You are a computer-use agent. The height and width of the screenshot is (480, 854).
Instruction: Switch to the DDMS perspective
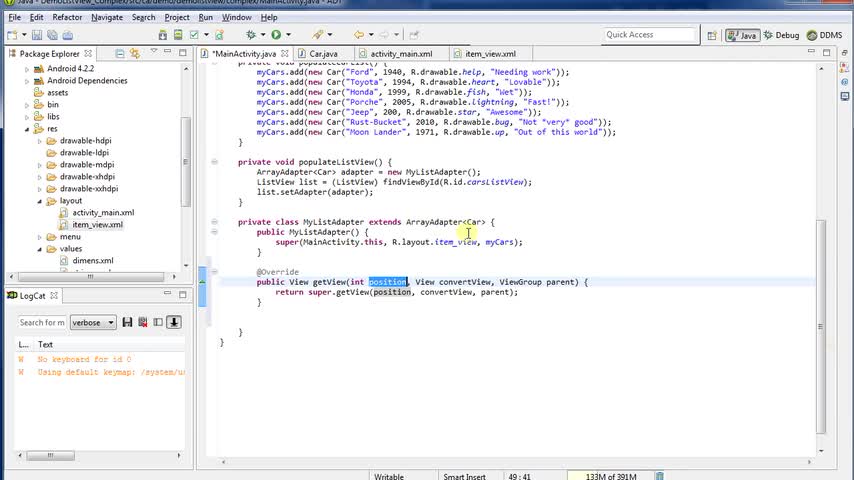pos(824,35)
